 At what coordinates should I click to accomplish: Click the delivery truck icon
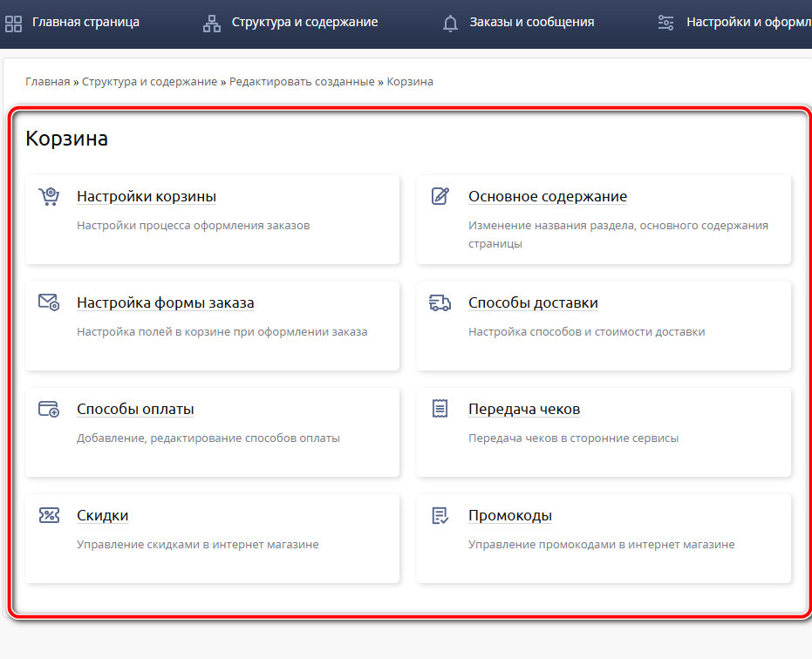[440, 302]
